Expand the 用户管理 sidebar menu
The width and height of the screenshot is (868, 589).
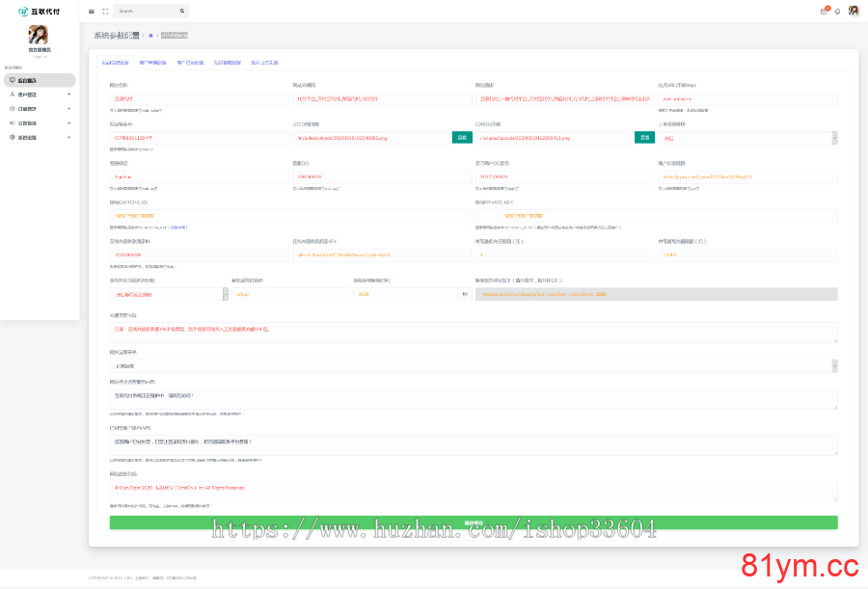pos(39,94)
